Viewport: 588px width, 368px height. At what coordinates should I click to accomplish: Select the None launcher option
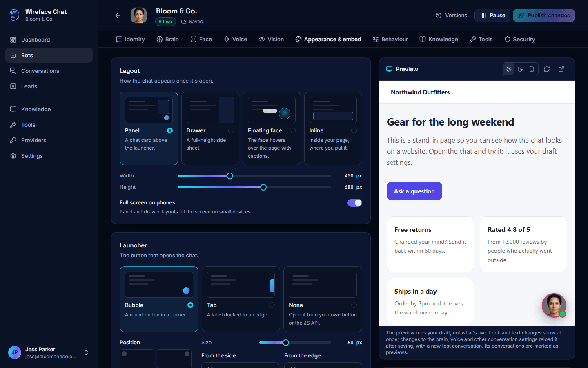[x=323, y=299]
